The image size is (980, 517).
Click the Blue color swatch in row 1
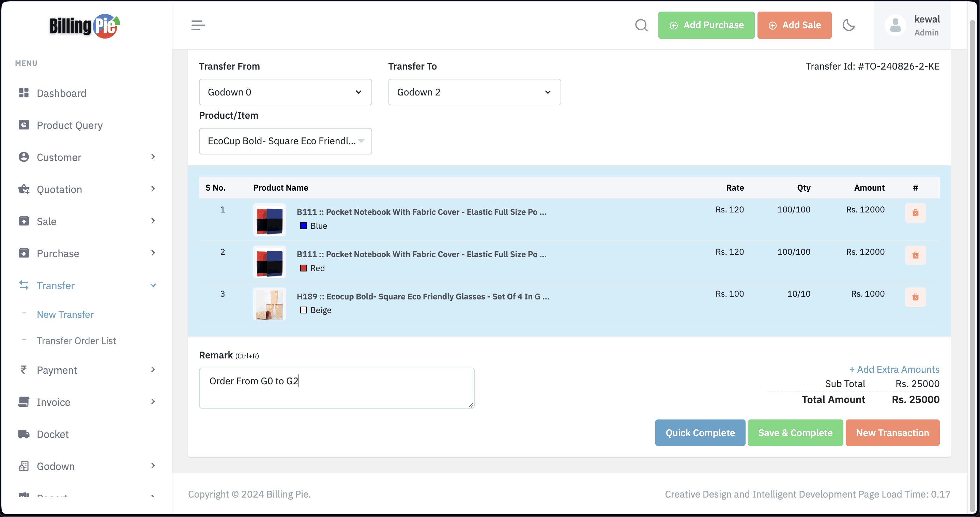click(303, 226)
